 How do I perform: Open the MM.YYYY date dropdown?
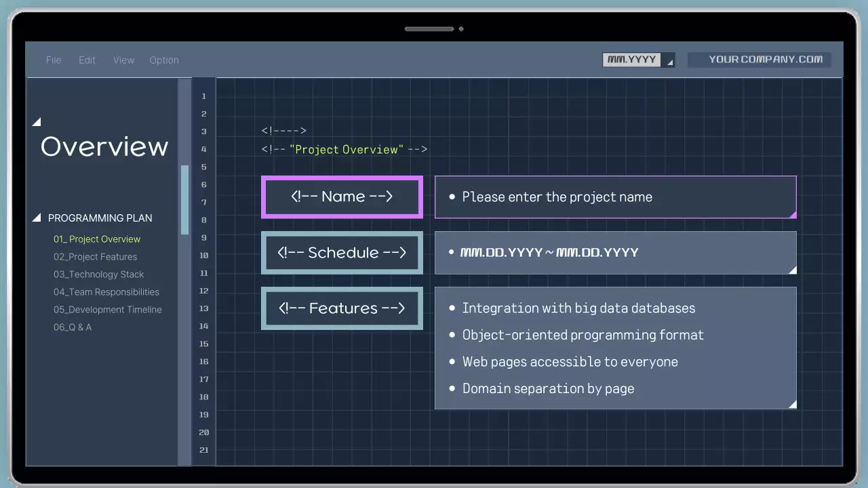coord(638,60)
